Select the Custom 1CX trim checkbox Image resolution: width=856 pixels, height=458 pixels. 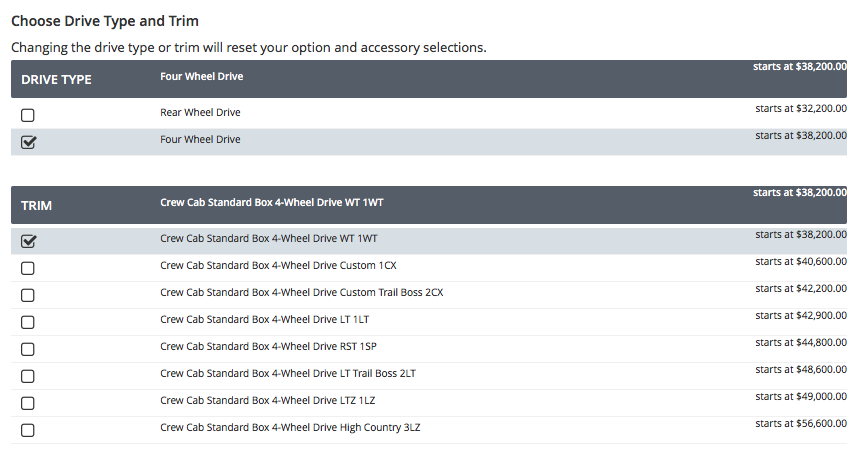tap(28, 268)
